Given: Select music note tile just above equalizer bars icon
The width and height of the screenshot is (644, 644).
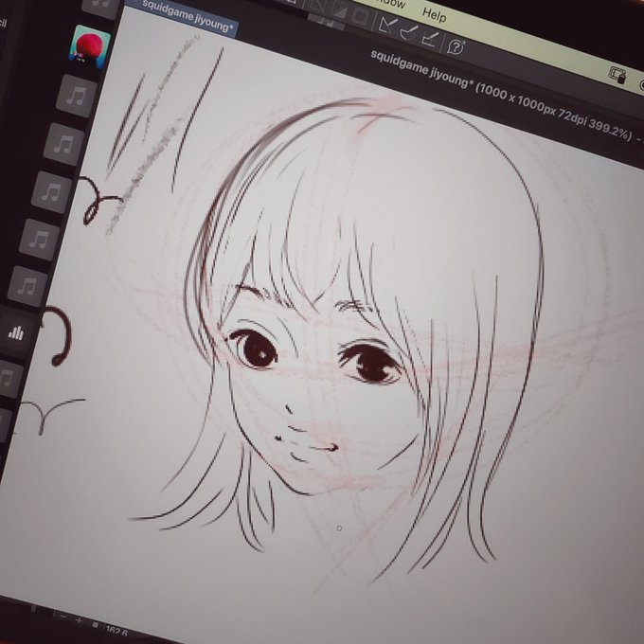Looking at the screenshot, I should tap(27, 286).
